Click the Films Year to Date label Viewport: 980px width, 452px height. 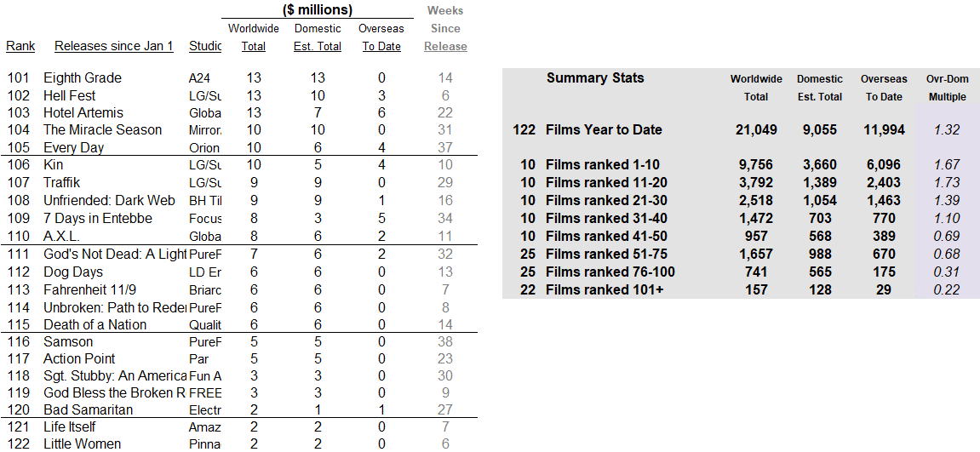(604, 130)
